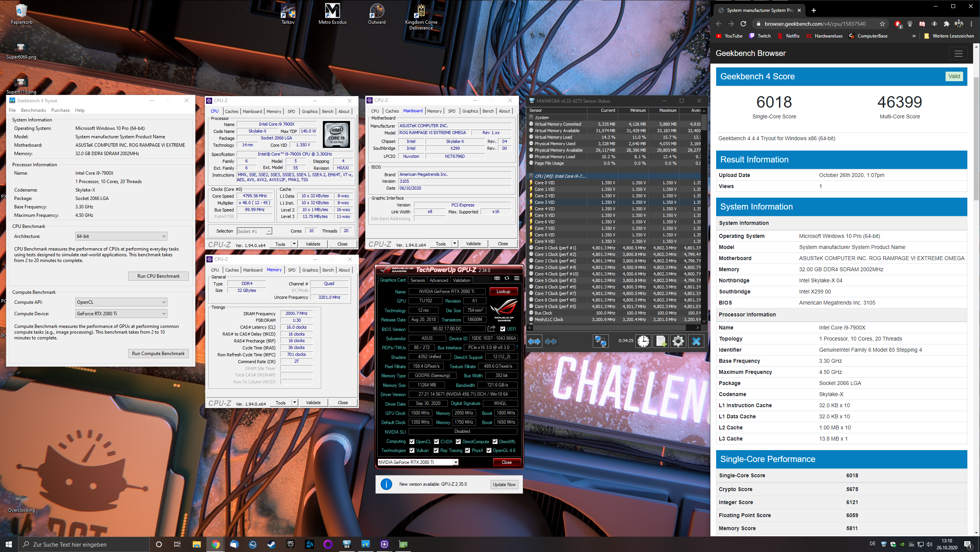The image size is (980, 552).
Task: Switch to Sensors tab in GPU-Z
Action: 417,280
